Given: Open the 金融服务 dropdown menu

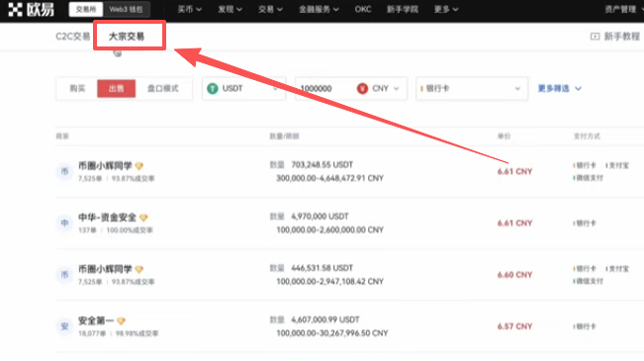Looking at the screenshot, I should 319,9.
